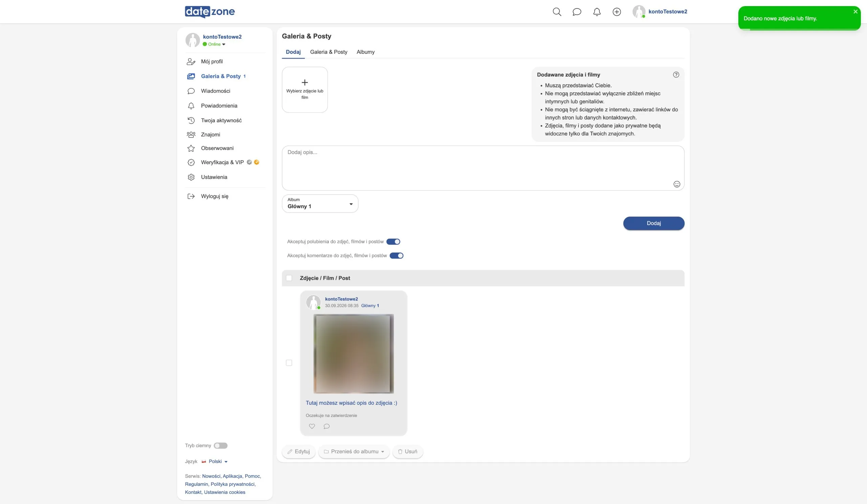Open the Ustawienia cookies link
The image size is (867, 504).
point(225,492)
